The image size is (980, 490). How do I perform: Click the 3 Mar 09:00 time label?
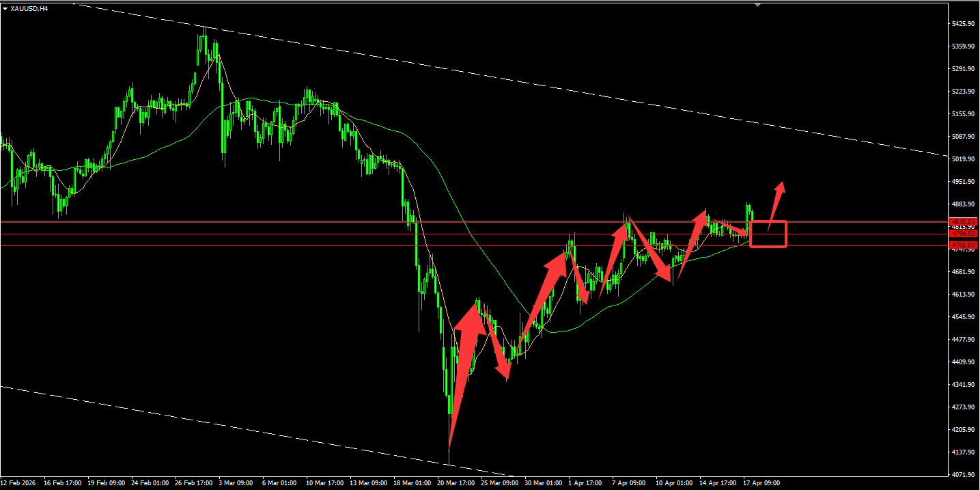coord(234,482)
